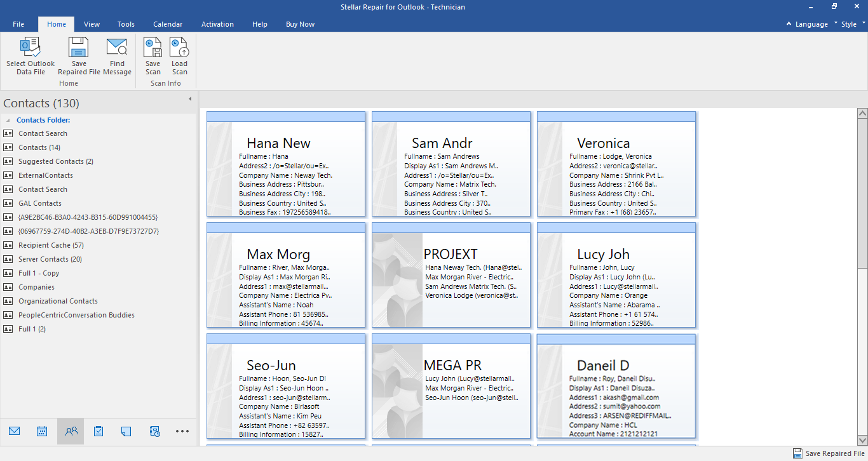Select the Contacts (14) folder
The width and height of the screenshot is (868, 461).
39,147
